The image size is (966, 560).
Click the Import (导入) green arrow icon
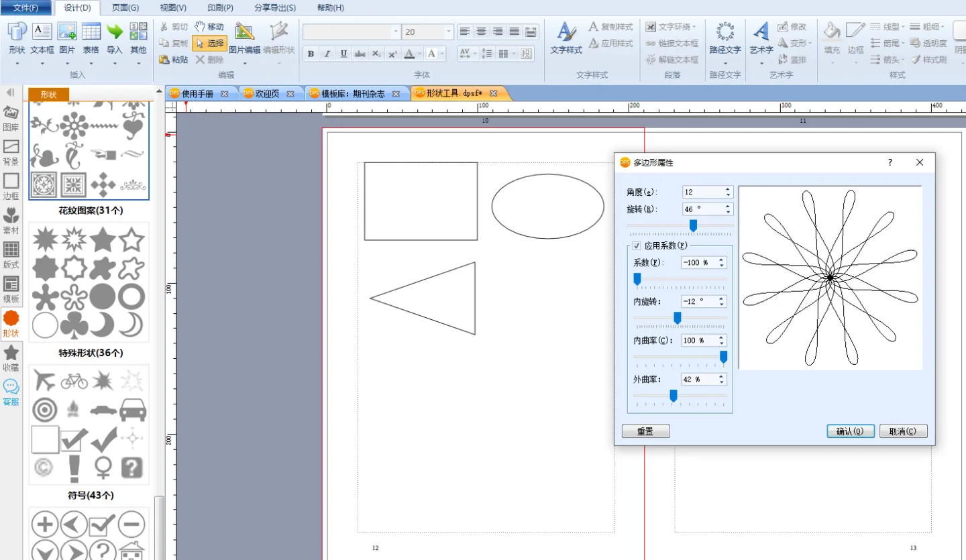pyautogui.click(x=115, y=32)
